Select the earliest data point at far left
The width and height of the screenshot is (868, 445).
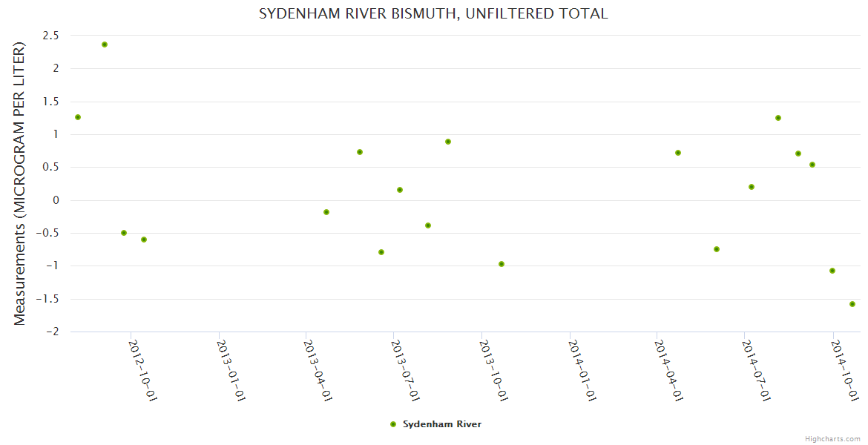78,117
